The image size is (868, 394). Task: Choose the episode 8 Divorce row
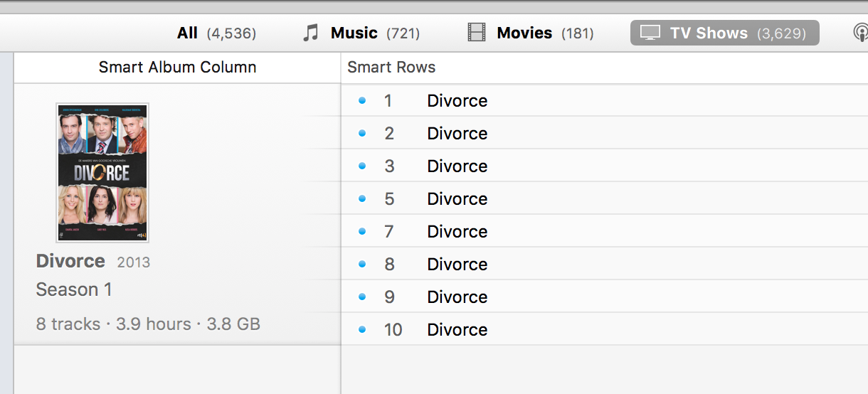pos(457,265)
